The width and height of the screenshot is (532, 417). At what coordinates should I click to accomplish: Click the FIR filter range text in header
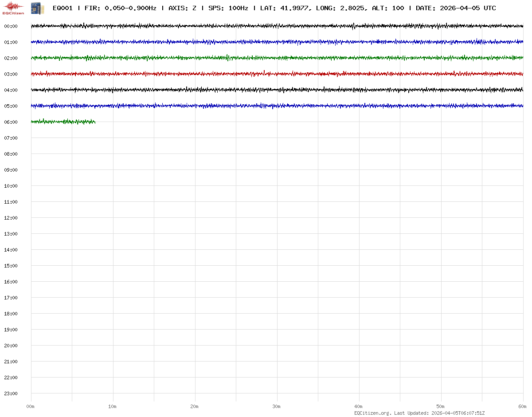[120, 8]
